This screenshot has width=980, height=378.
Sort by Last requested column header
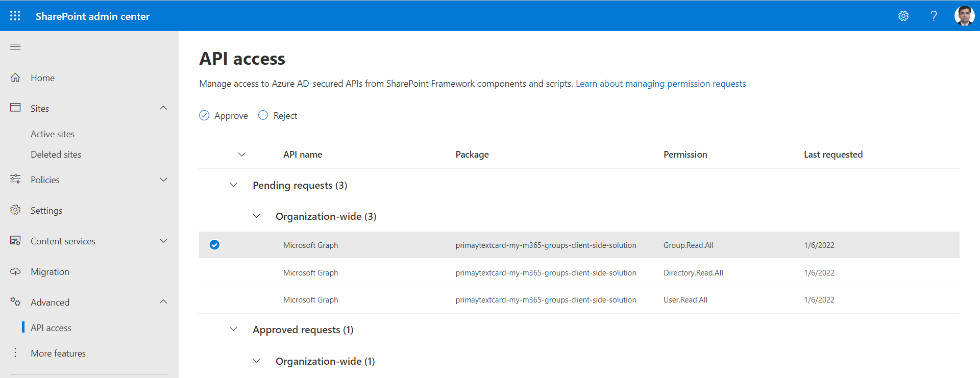coord(833,155)
